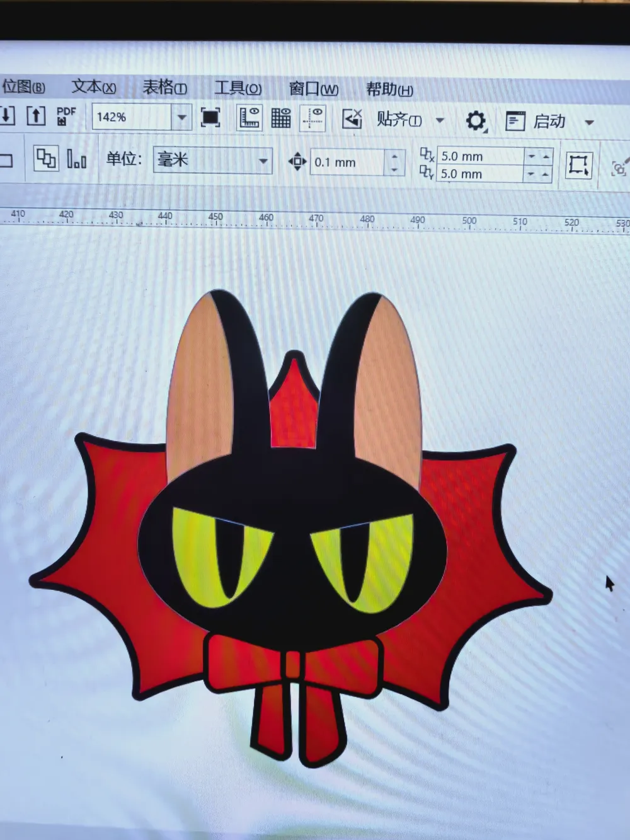Image resolution: width=630 pixels, height=840 pixels.
Task: Increase Y duplicate distance spinner arrow
Action: [546, 174]
